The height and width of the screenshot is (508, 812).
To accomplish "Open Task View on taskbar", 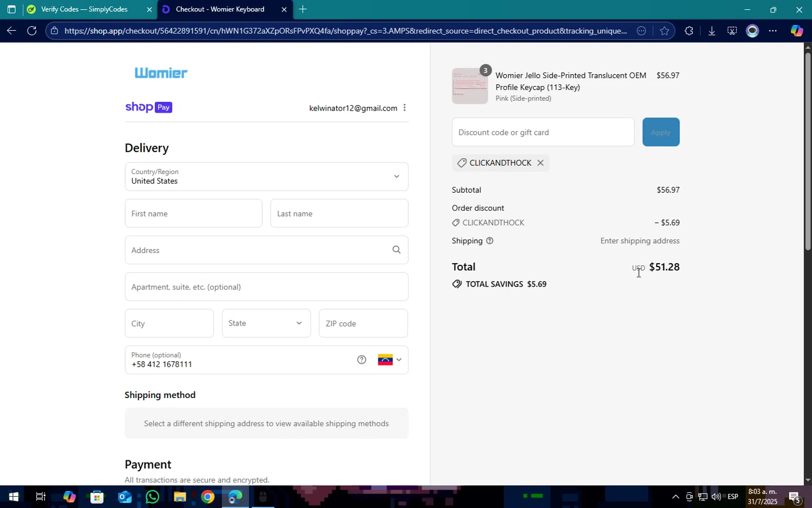I will 41,497.
